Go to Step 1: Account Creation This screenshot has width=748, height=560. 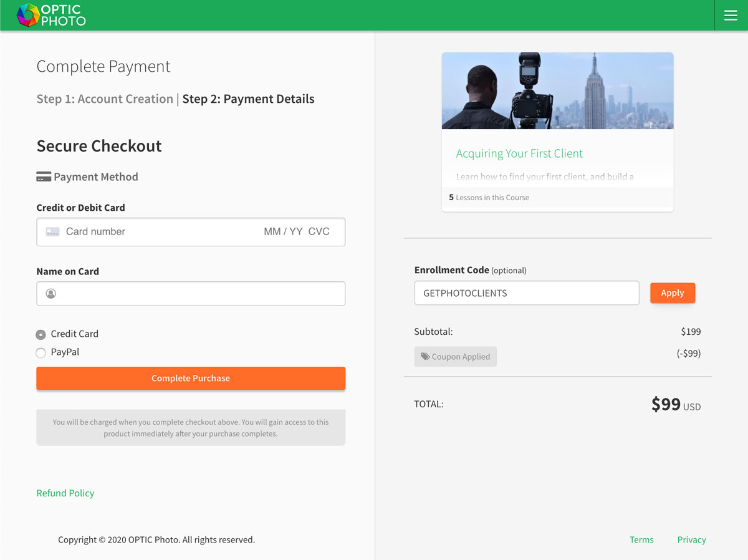point(105,99)
